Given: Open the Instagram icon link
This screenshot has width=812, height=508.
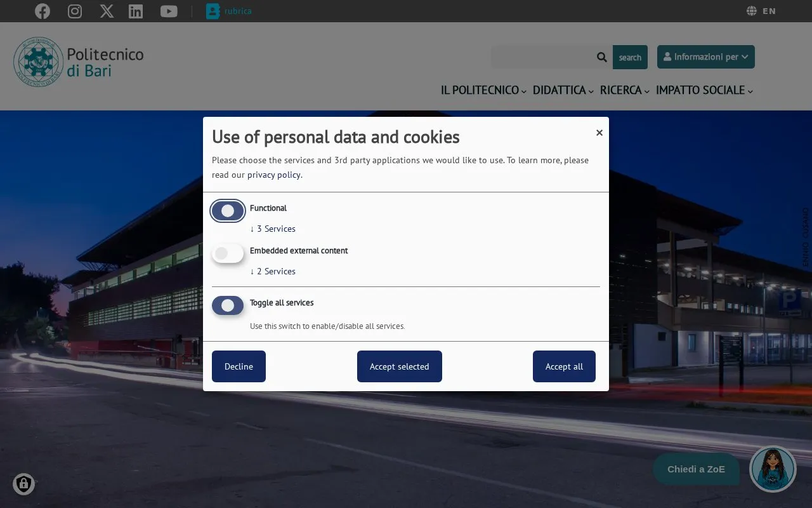Looking at the screenshot, I should pyautogui.click(x=75, y=11).
